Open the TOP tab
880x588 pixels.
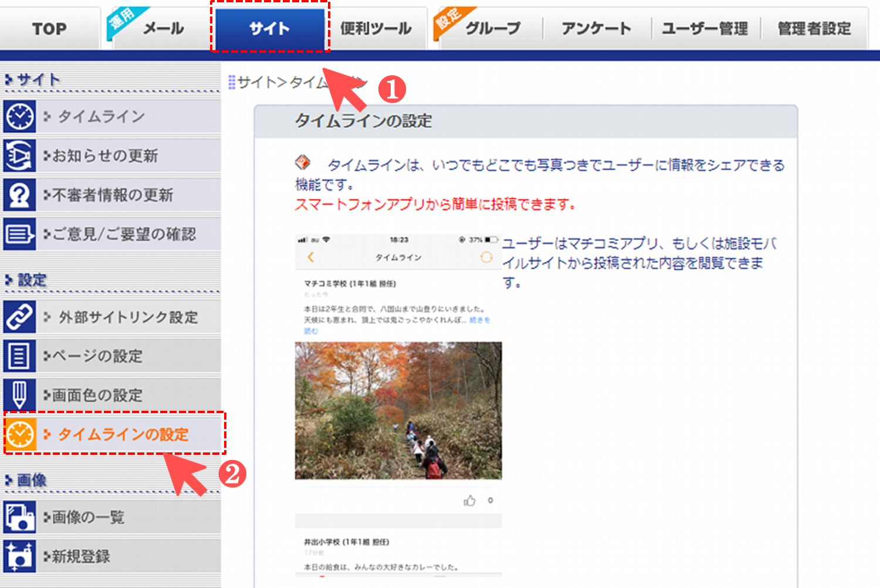pos(49,28)
